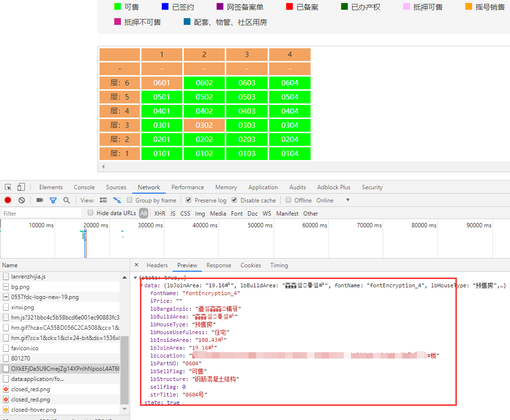Viewport: 510px width, 420px height.
Task: Open the Performance tab
Action: 188,187
